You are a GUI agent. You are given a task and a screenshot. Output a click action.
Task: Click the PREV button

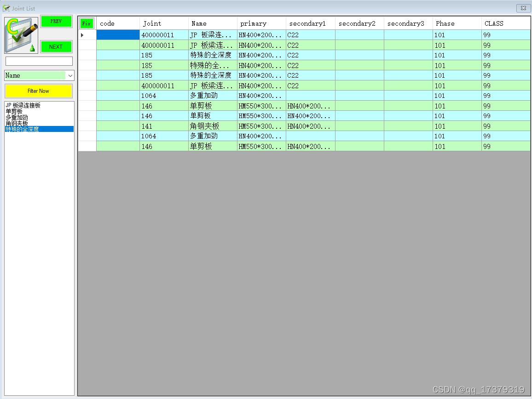tap(56, 21)
